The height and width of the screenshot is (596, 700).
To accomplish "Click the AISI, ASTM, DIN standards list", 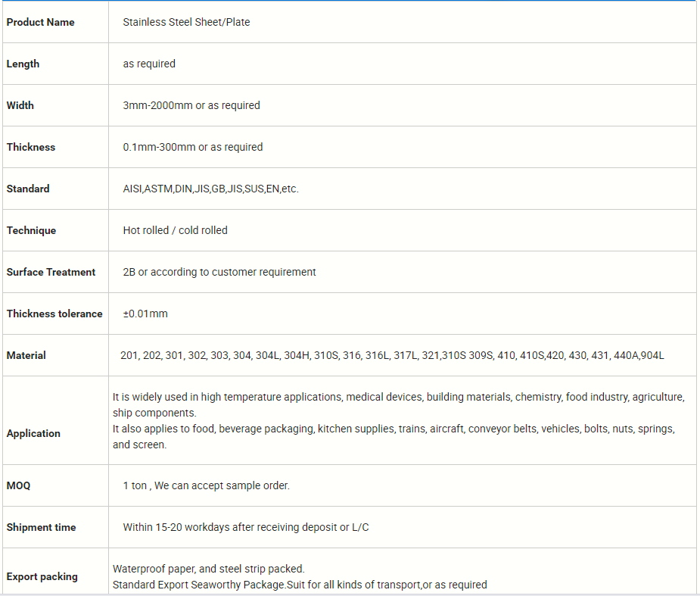I will tap(210, 189).
